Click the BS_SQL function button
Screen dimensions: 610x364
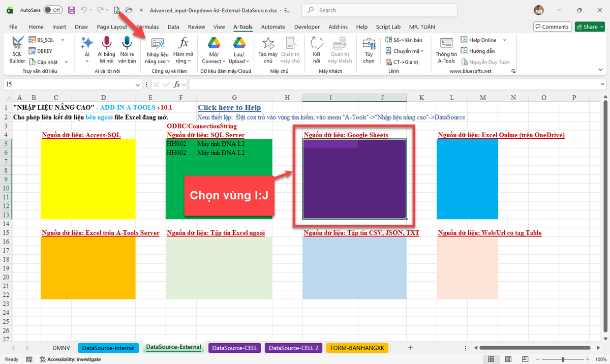click(42, 40)
